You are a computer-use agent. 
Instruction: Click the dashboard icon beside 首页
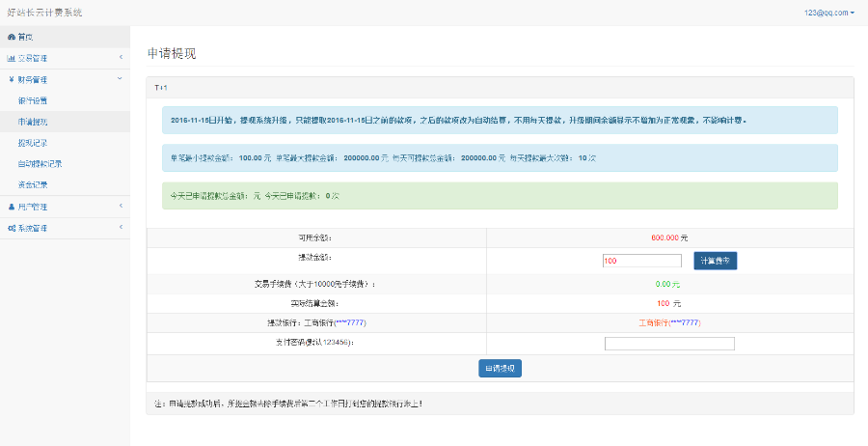tap(12, 37)
